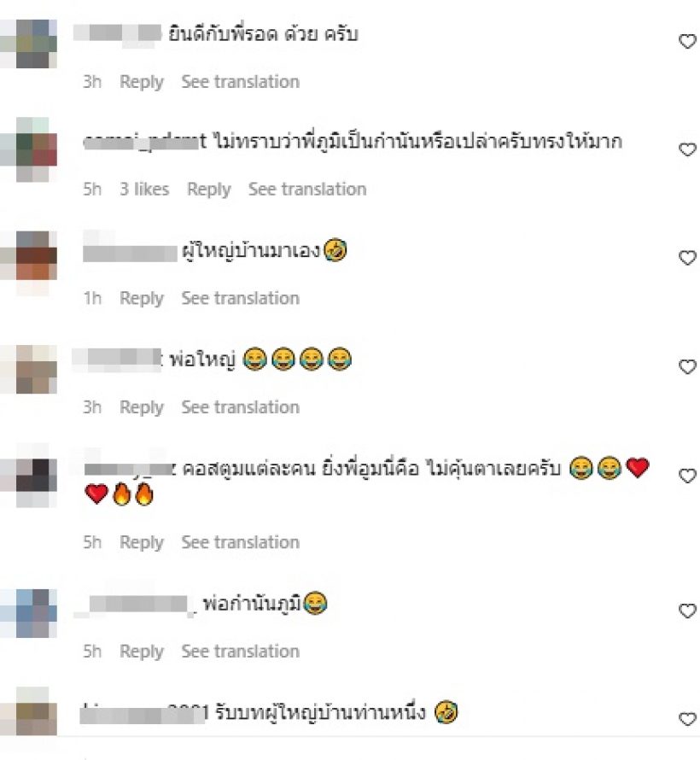See translation of the fire emoji comment
This screenshot has height=760, width=700.
pyautogui.click(x=240, y=542)
